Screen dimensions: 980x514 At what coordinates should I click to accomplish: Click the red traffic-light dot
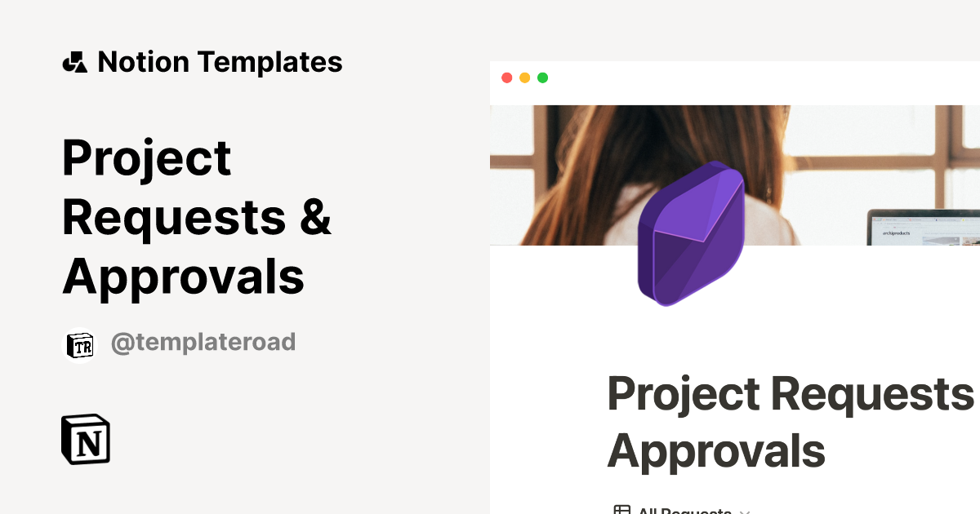pyautogui.click(x=508, y=78)
